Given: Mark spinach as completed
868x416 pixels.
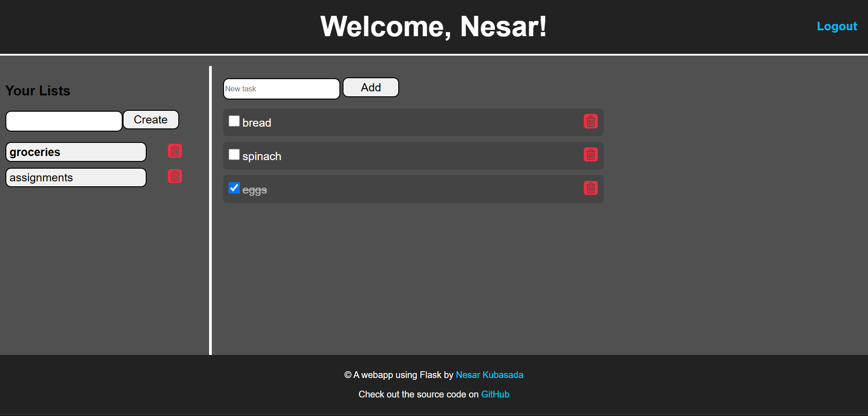Looking at the screenshot, I should tap(234, 154).
